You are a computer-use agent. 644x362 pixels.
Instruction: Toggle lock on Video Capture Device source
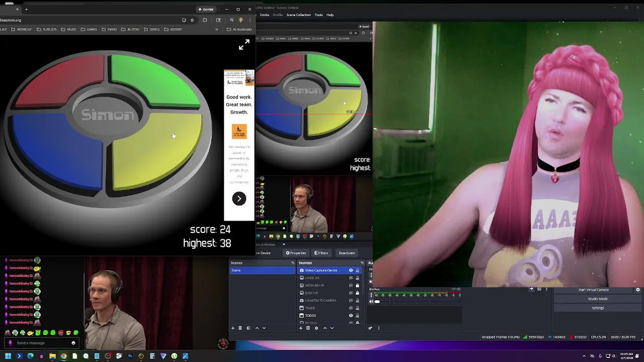[357, 270]
